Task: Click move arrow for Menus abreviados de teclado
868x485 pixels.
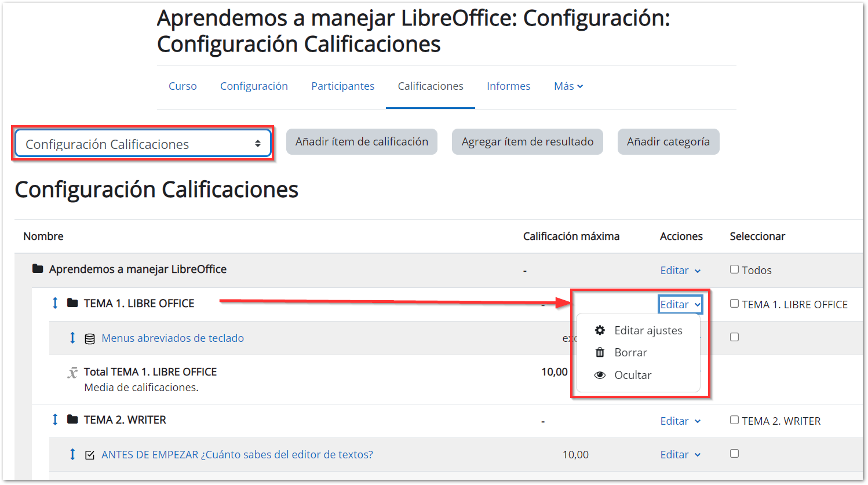Action: 72,337
